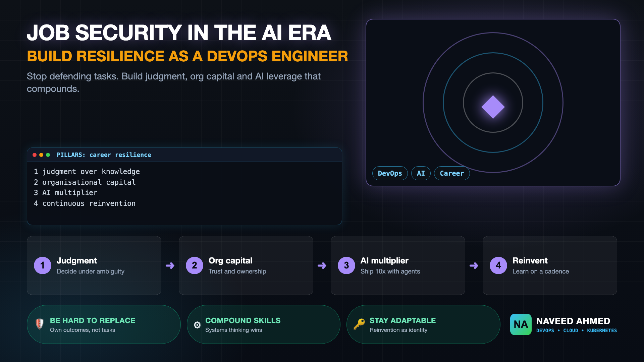Click the green dot in the PILLARS window
The width and height of the screenshot is (644, 362).
(48, 155)
